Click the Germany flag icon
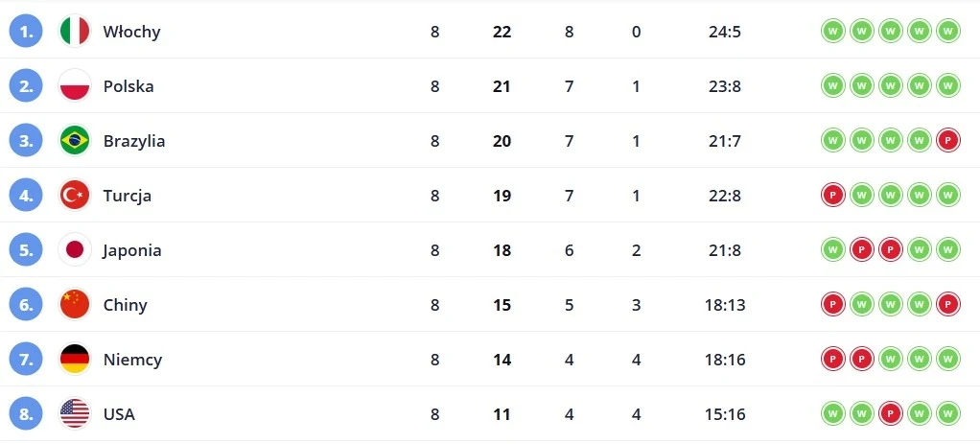 tap(75, 360)
